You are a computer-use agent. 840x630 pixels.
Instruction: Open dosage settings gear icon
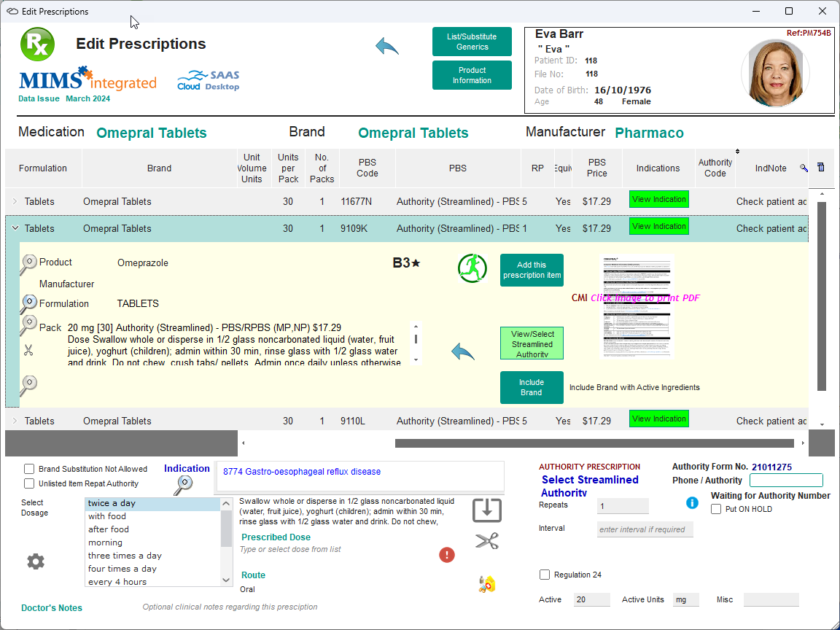(x=36, y=561)
